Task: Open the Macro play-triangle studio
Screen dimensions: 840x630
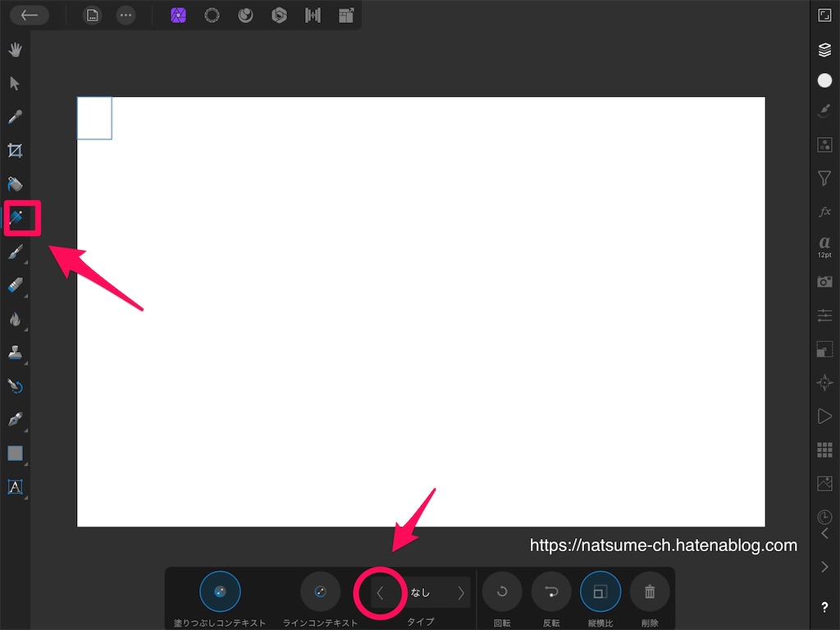Action: tap(824, 416)
